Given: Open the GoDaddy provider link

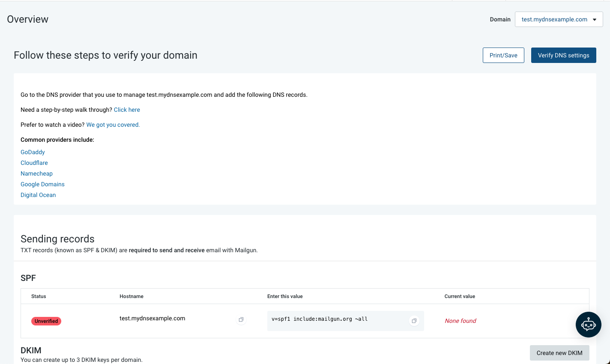Looking at the screenshot, I should coord(33,152).
